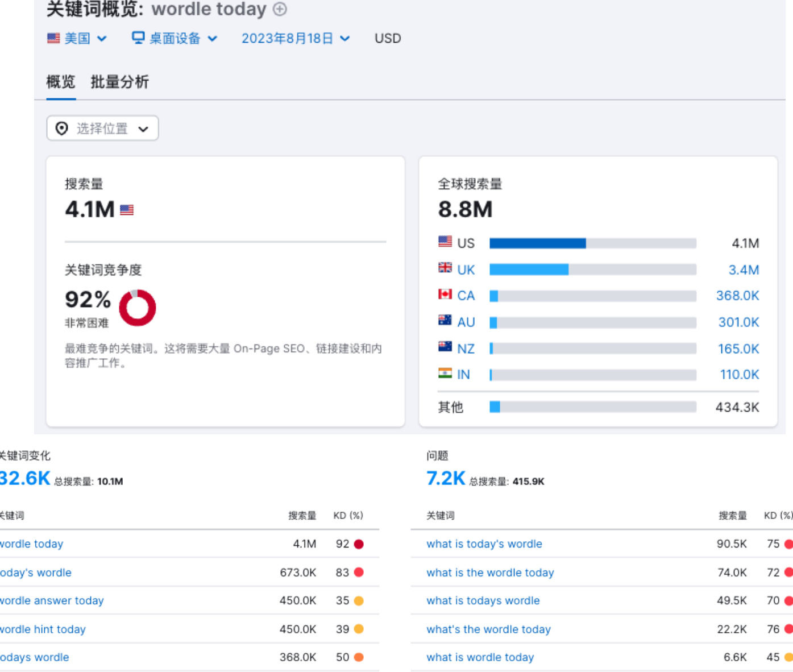This screenshot has height=672, width=793.
Task: Click the 3.4M UK volume value
Action: (x=744, y=269)
